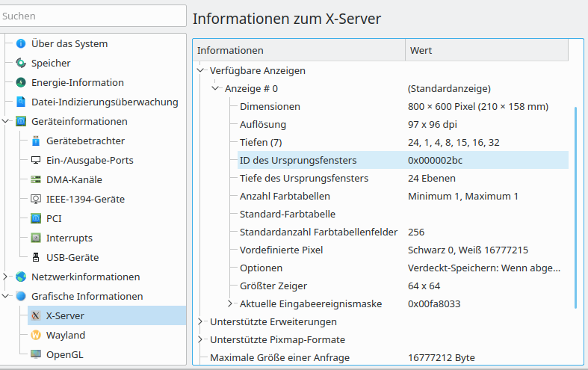Expand the Netzwerkinformationen tree branch
Image resolution: width=588 pixels, height=370 pixels.
click(x=5, y=277)
